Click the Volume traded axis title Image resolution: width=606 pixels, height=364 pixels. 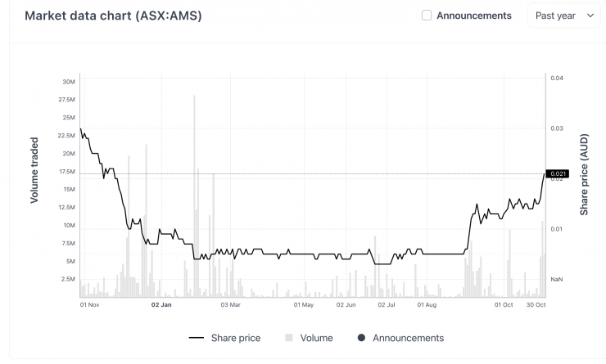[x=34, y=170]
